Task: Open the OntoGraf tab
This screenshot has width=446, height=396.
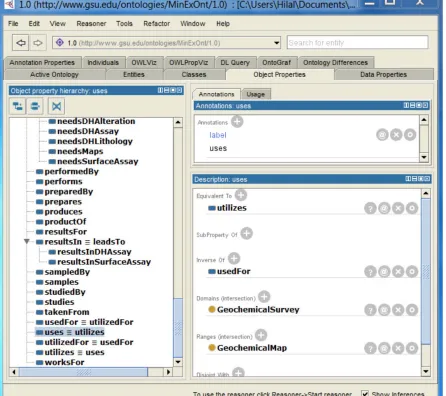Action: tap(276, 63)
